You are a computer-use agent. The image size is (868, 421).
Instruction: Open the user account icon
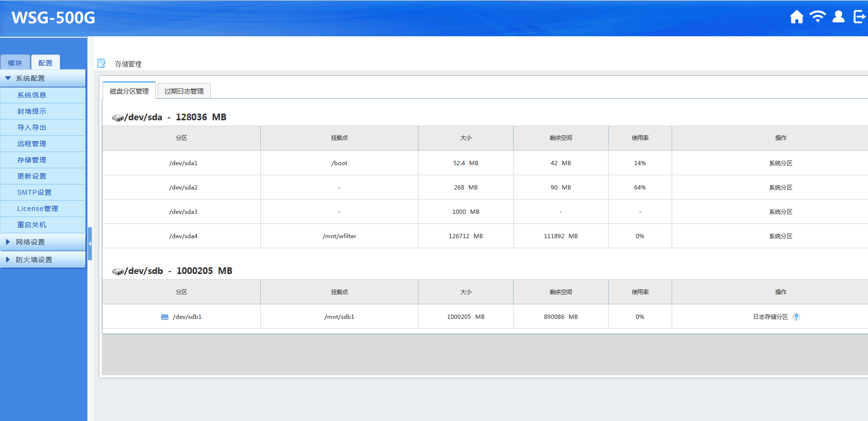(838, 17)
